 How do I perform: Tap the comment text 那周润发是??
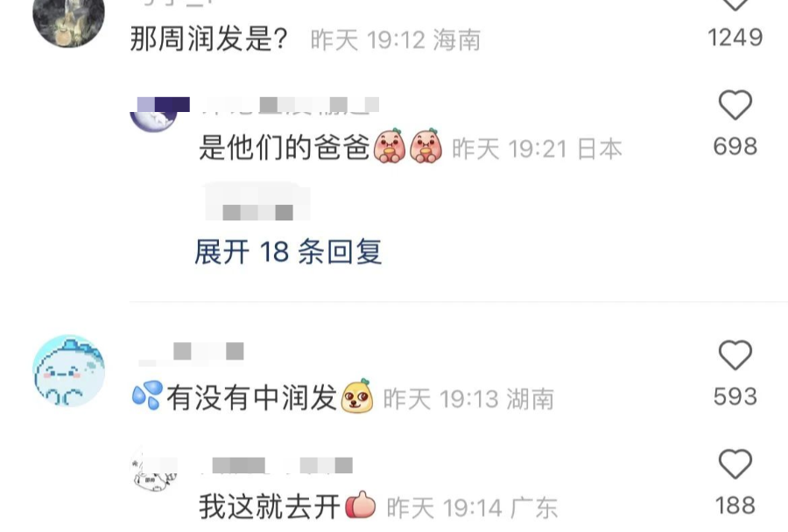209,38
